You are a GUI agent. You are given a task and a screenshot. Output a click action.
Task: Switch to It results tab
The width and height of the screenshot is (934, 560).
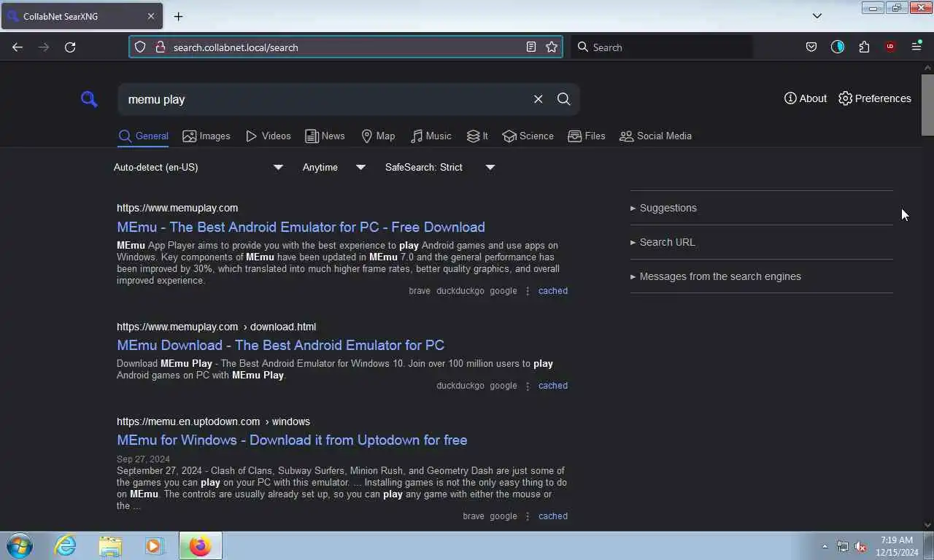tap(477, 136)
